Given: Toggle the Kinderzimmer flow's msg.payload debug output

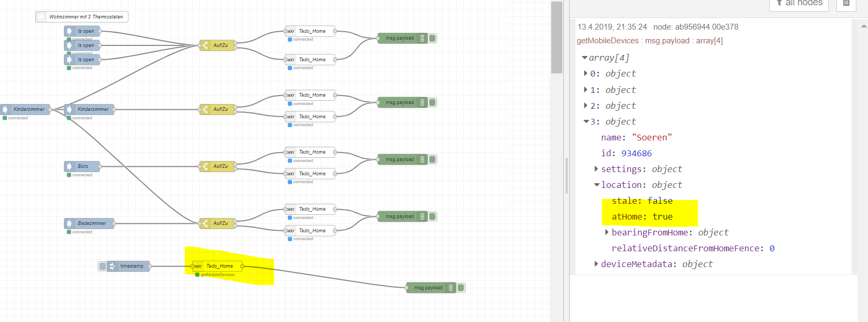Looking at the screenshot, I should tap(432, 102).
